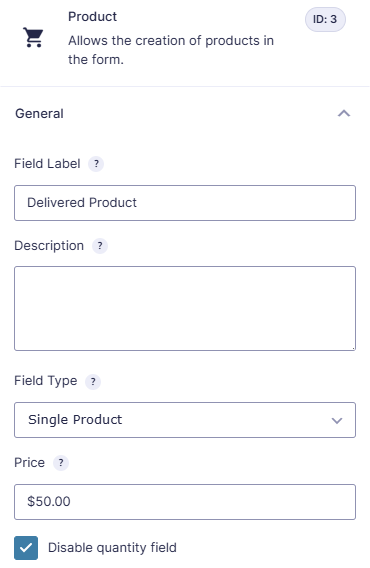The width and height of the screenshot is (370, 568).
Task: Open the Single Product field type dropdown
Action: (x=185, y=420)
